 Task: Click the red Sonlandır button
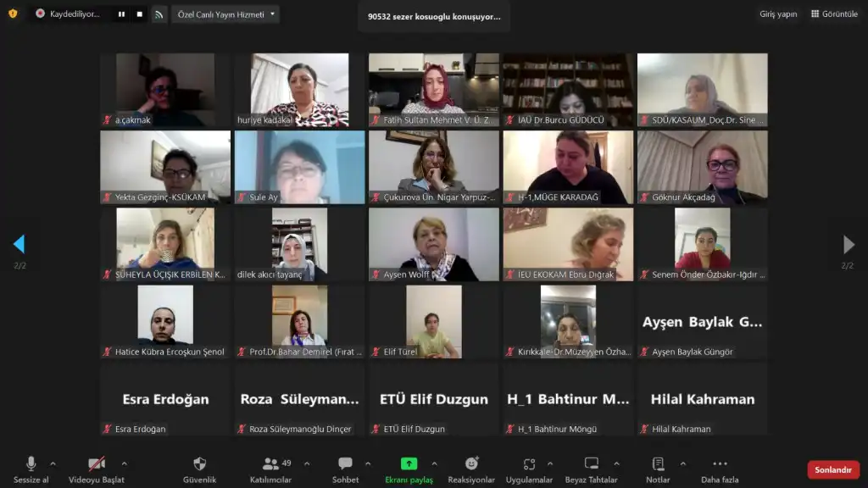[x=832, y=469]
